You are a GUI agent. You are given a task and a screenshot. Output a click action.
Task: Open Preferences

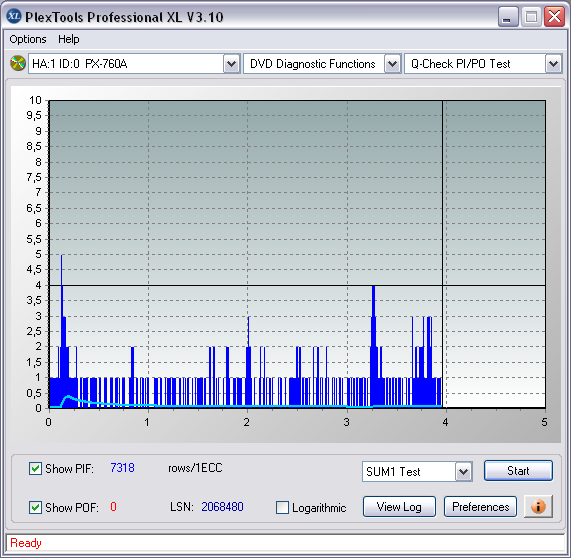pos(480,507)
